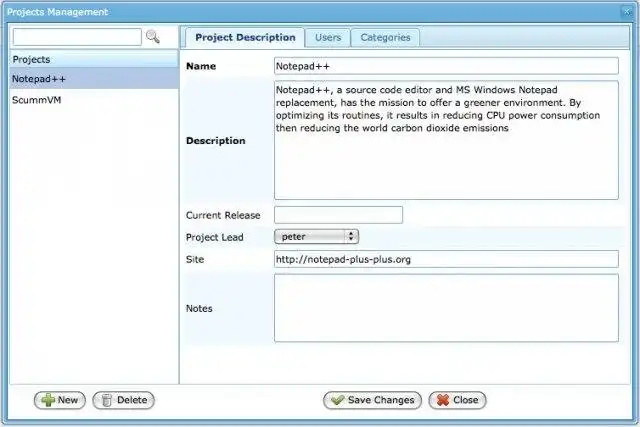Click inside the Description text area
640x427 pixels.
tap(446, 140)
